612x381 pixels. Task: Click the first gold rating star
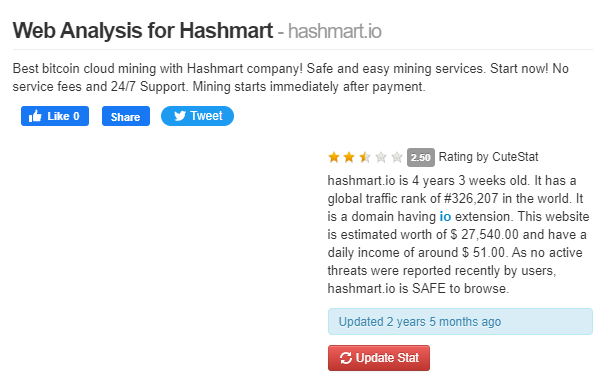tap(334, 157)
